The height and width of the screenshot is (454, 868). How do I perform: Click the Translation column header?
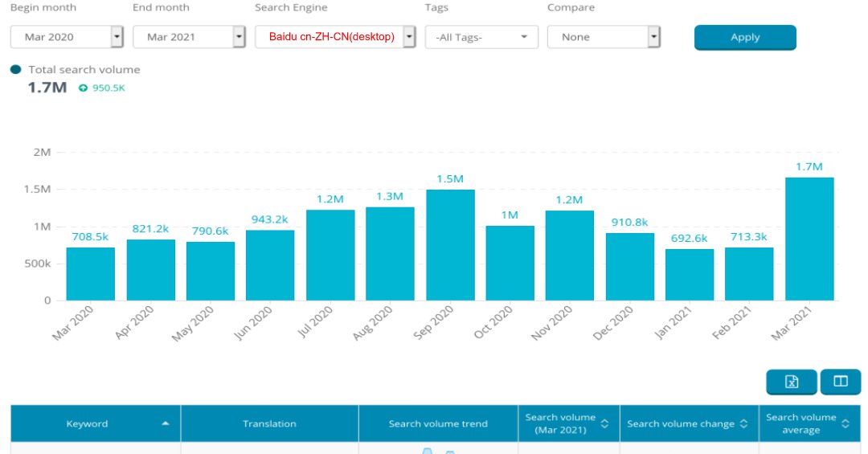pos(269,423)
